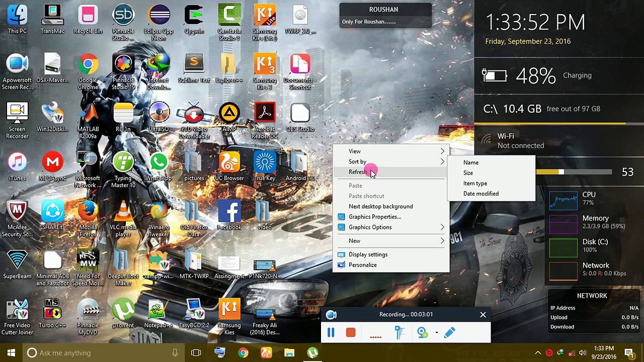Expand the Graphics Options submenu arrow

pos(442,227)
